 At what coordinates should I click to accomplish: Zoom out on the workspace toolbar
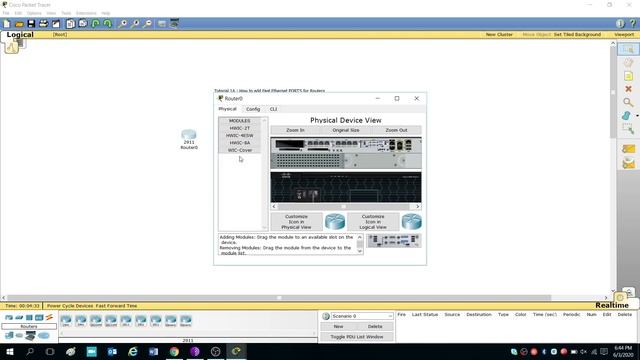pos(147,24)
